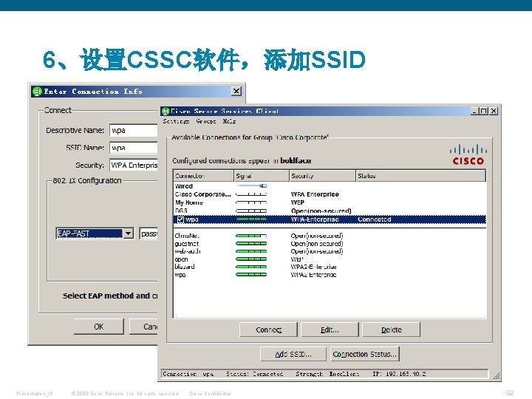This screenshot has height=399, width=532.
Task: Open the Help menu
Action: (x=229, y=121)
